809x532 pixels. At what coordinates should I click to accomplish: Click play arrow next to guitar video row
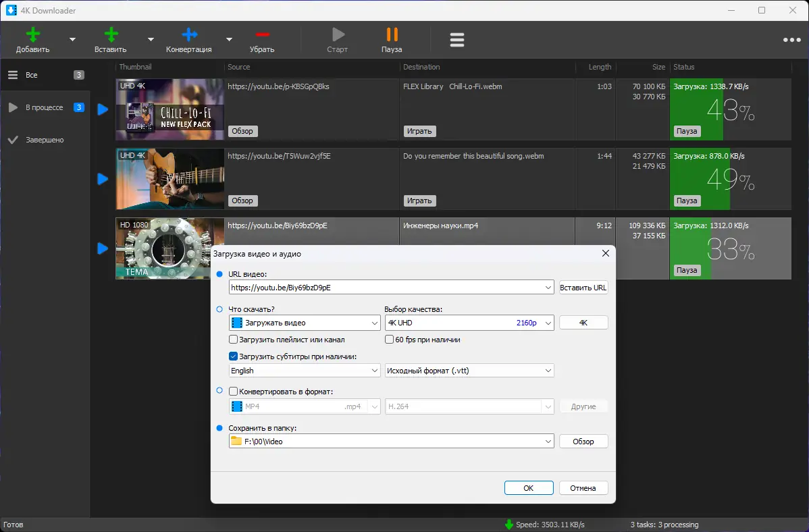pos(103,179)
